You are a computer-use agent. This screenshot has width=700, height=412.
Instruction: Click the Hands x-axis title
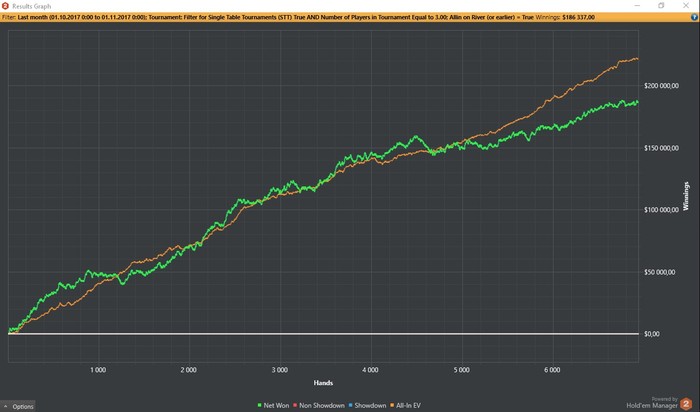point(323,383)
